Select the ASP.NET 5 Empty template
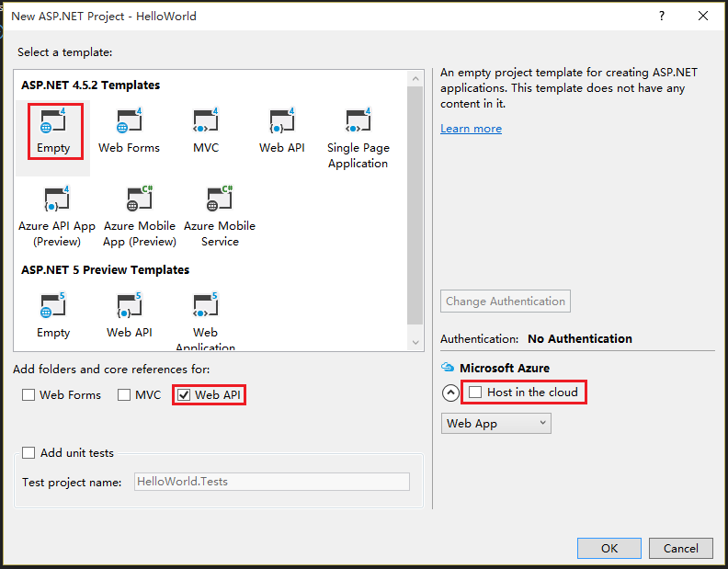Screen dimensions: 728x569 (53, 314)
